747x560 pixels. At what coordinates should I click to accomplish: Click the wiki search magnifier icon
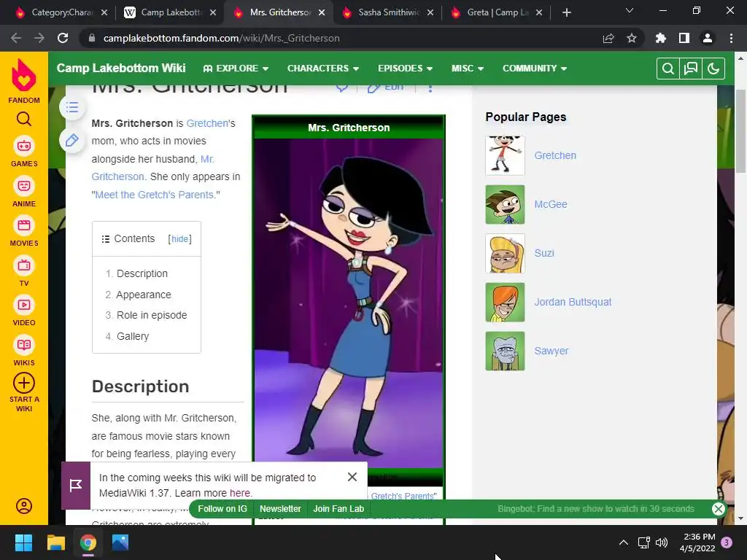[x=668, y=69]
